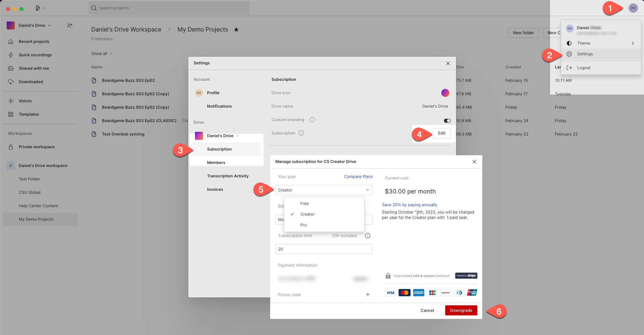Click the star favorite icon beside My Demo Projects
Viewport: 644px width, 335px height.
(x=236, y=30)
